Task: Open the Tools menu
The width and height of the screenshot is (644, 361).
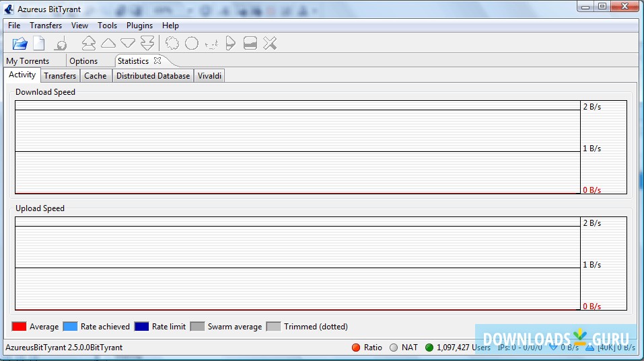Action: point(107,26)
